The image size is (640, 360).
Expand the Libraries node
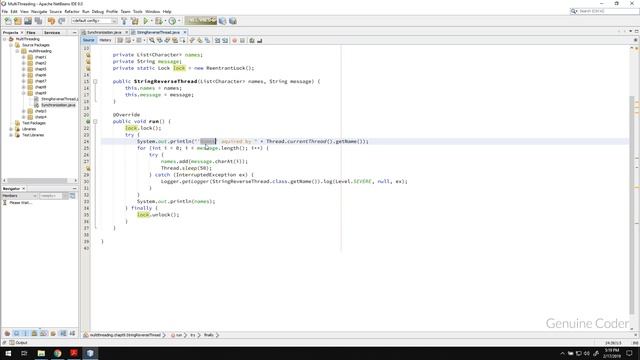click(x=11, y=129)
